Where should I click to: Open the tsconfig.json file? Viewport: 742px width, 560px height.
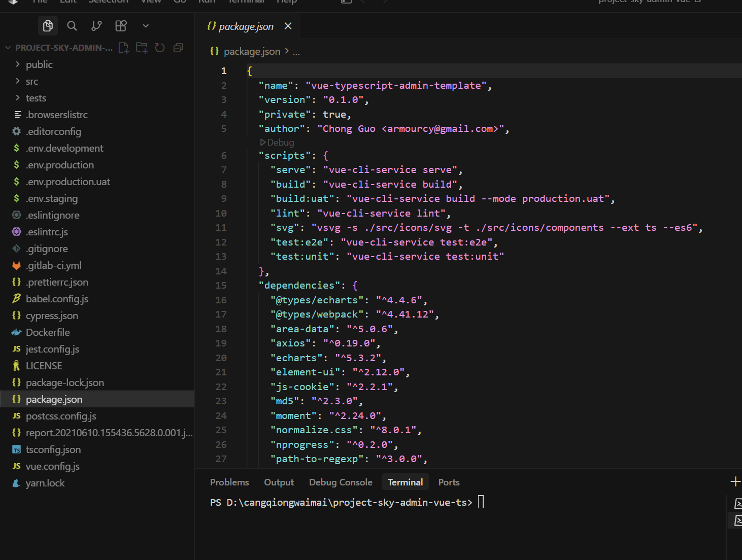pos(97,449)
